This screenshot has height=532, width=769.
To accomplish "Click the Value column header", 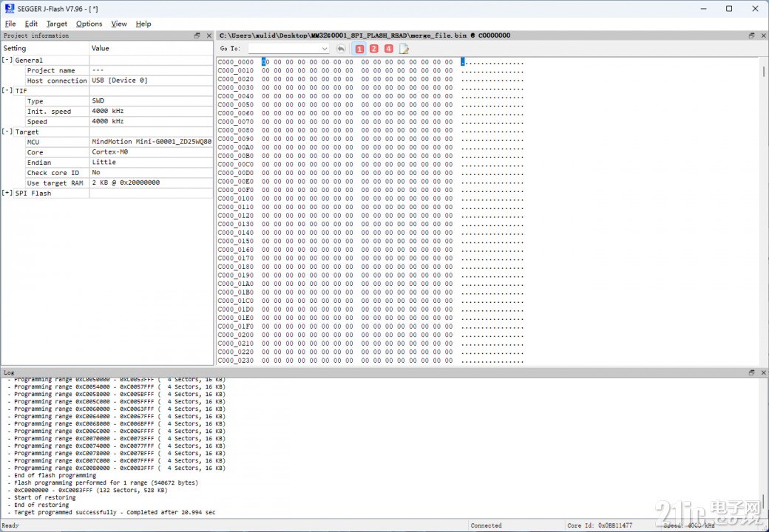I will (x=152, y=48).
